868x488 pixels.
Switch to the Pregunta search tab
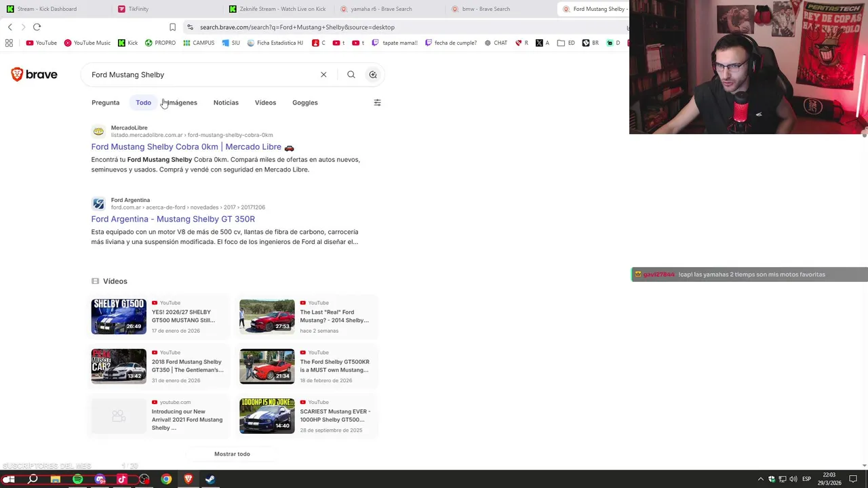pyautogui.click(x=105, y=102)
